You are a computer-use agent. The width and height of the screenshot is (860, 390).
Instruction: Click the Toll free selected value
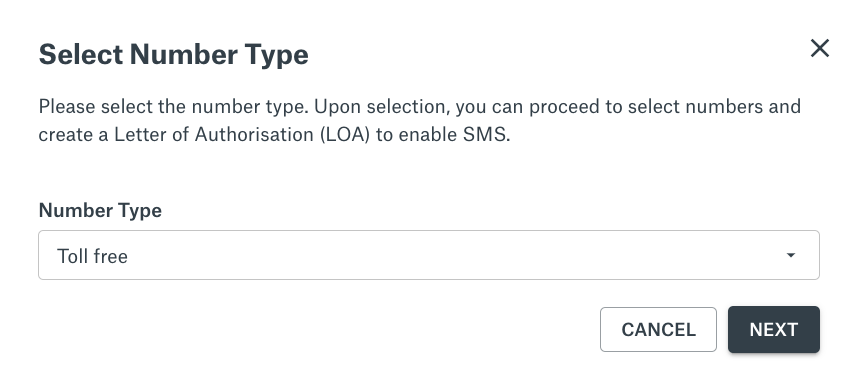tap(92, 256)
